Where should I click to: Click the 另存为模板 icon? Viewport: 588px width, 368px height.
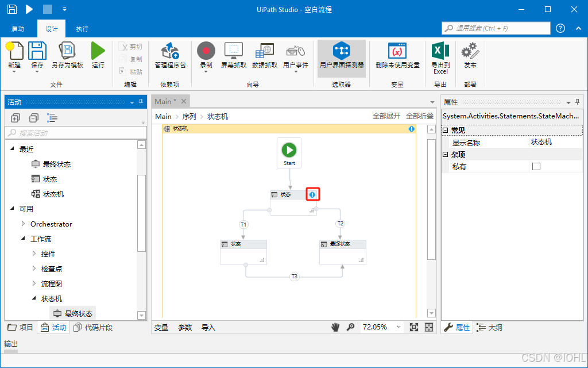pyautogui.click(x=68, y=51)
